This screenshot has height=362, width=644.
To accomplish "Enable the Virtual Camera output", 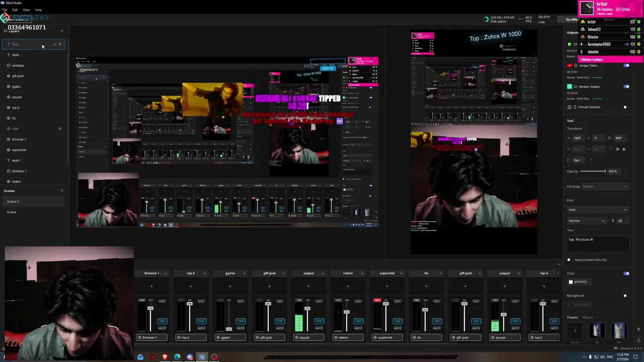I will 625,107.
